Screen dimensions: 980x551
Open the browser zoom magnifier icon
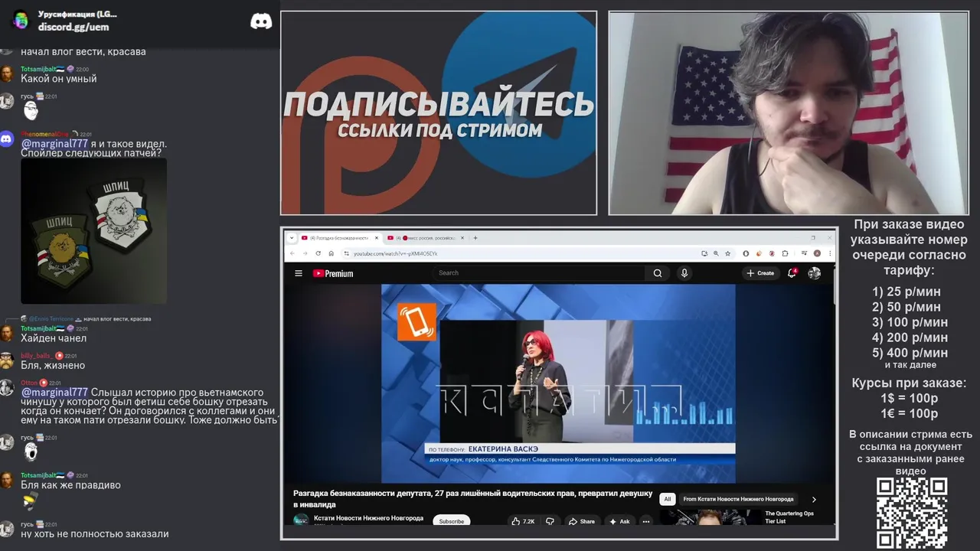pyautogui.click(x=716, y=253)
